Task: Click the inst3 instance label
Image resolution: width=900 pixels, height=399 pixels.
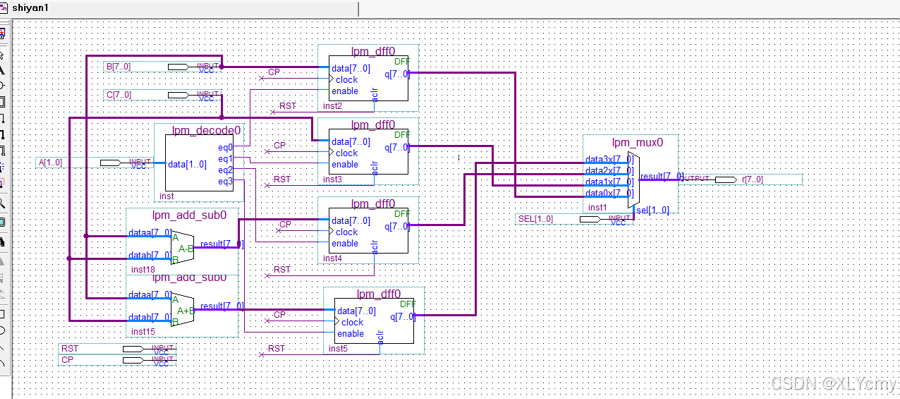Action: coord(332,179)
